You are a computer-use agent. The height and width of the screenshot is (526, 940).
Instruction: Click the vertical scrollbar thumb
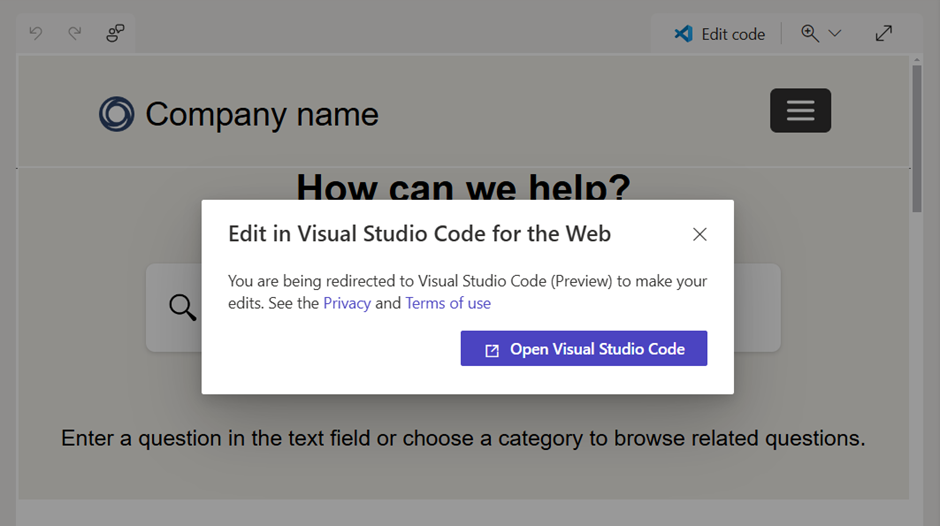(917, 140)
